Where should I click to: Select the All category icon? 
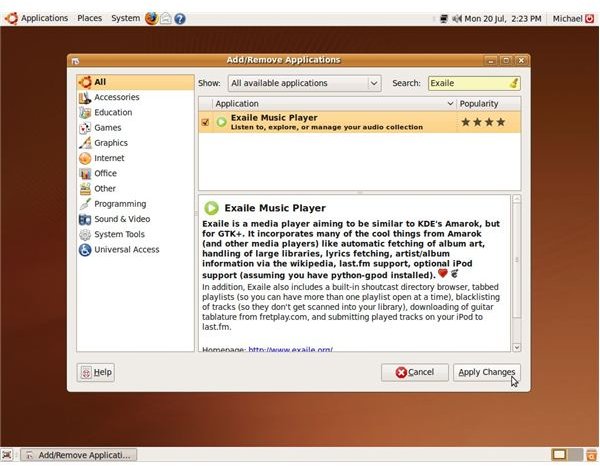coord(85,82)
